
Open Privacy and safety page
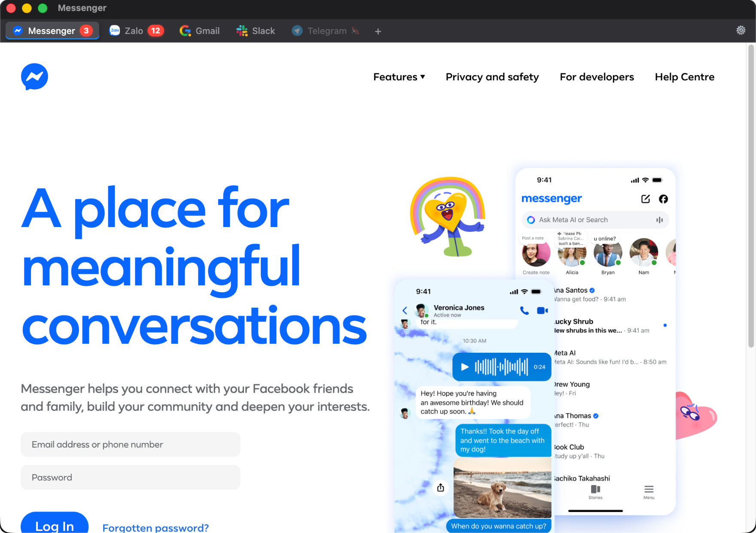point(492,77)
